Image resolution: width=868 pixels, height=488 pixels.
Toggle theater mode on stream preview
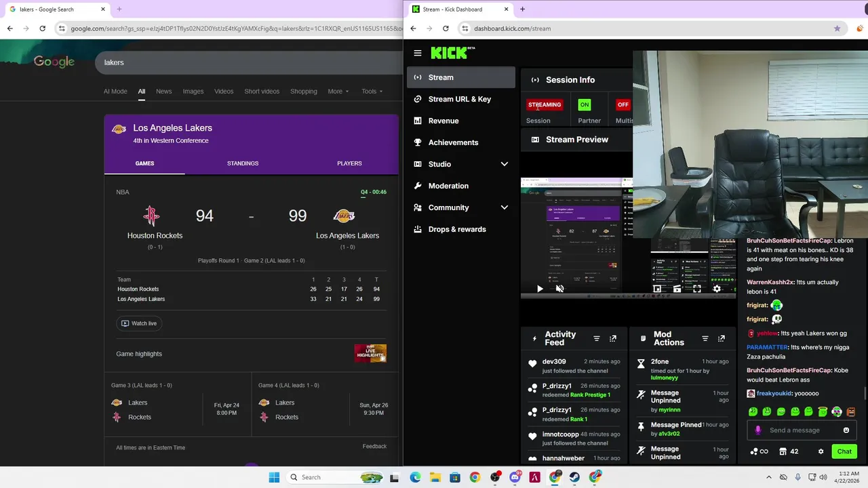[x=677, y=289]
